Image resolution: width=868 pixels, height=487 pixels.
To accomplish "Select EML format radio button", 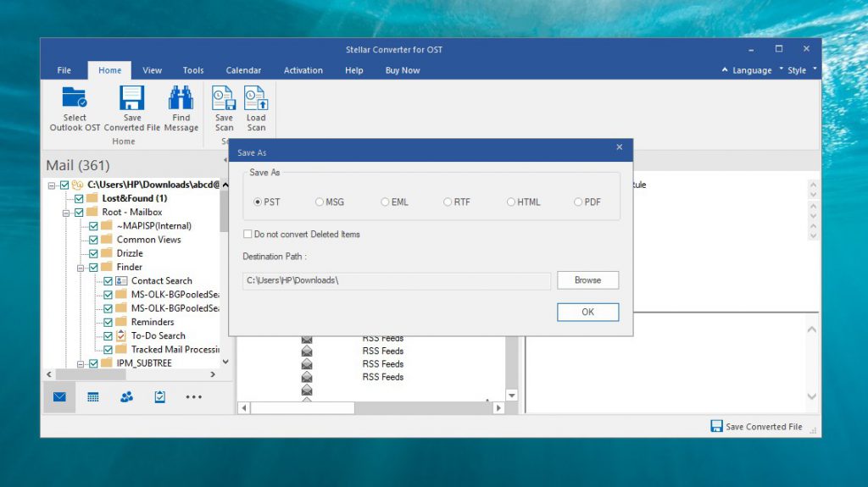I will [385, 202].
